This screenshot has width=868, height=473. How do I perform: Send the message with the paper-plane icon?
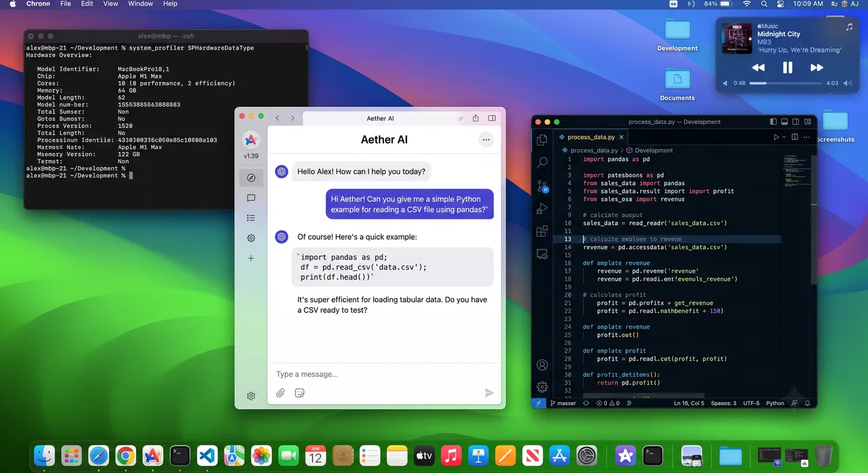pyautogui.click(x=489, y=392)
